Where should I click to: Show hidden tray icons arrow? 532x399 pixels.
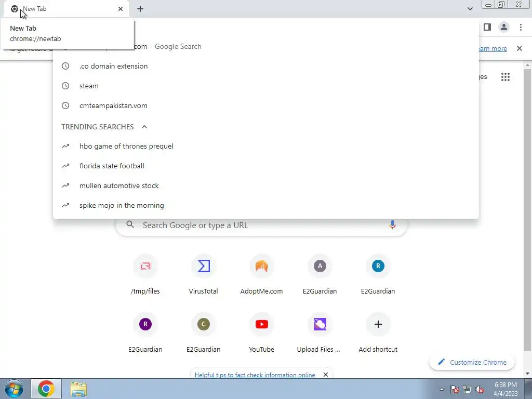442,389
